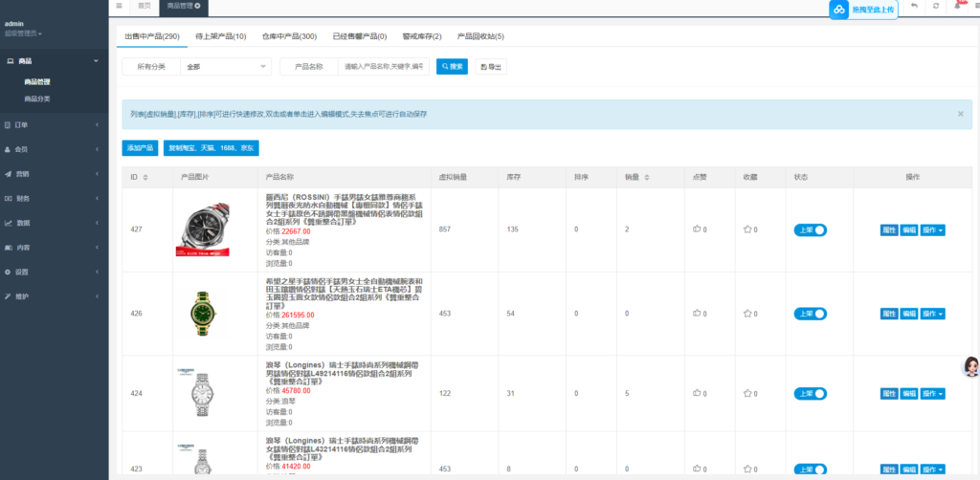Click the favorite star icon for product 427
The height and width of the screenshot is (480, 980).
[746, 229]
